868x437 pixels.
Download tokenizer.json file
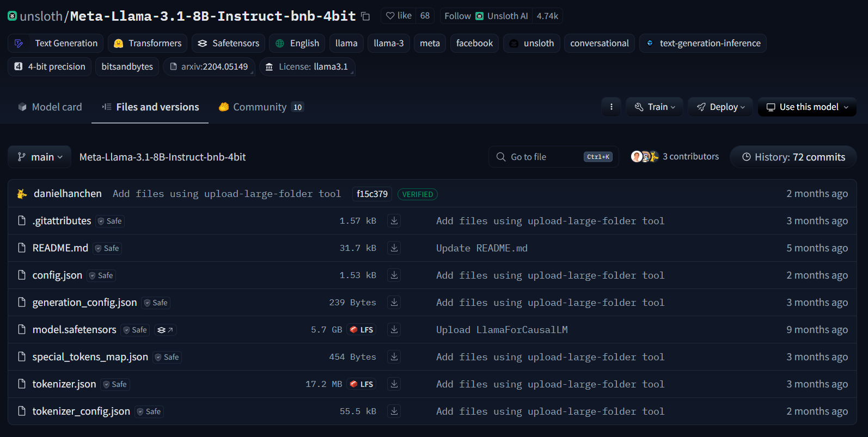tap(394, 384)
